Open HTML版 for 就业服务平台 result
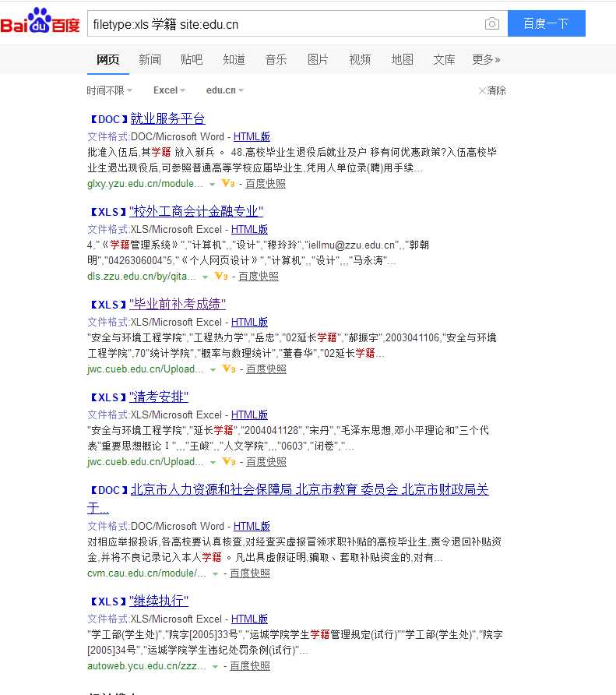616x695 pixels. [x=252, y=136]
